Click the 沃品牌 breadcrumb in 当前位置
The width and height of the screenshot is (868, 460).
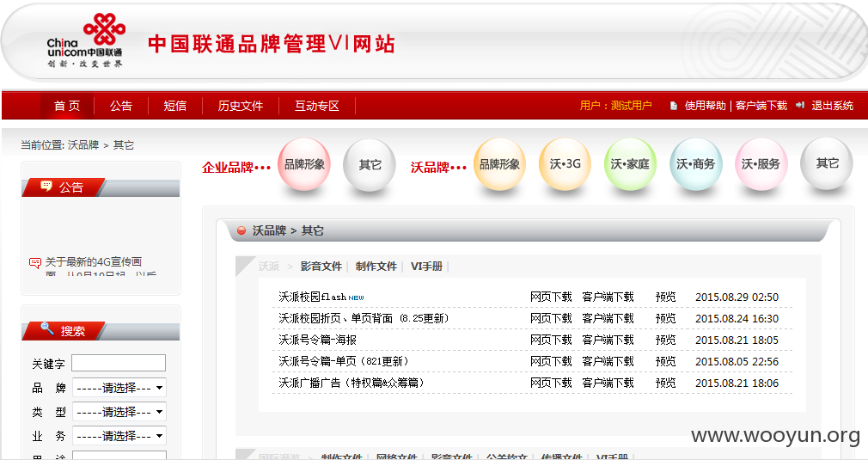(x=83, y=145)
